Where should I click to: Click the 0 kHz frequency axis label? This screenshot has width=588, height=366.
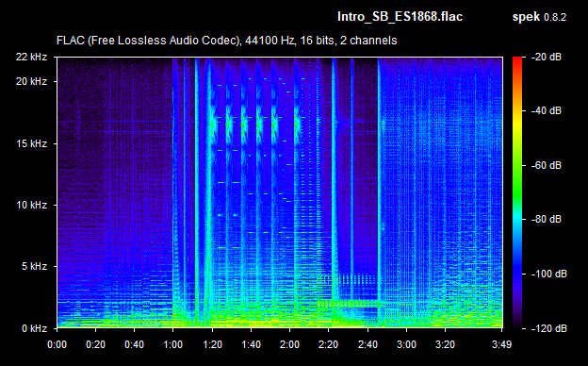[x=34, y=328]
